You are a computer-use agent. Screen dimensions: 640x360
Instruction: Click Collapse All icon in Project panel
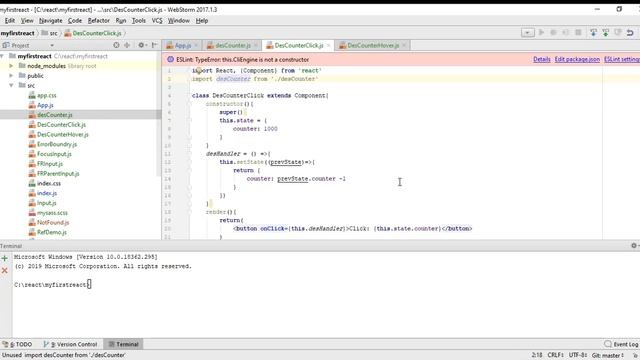(127, 45)
